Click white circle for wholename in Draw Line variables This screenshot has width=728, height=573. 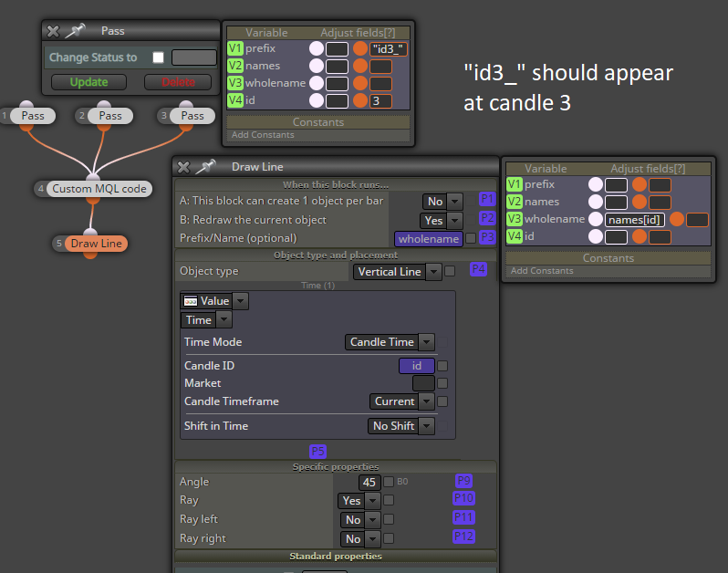tap(595, 219)
